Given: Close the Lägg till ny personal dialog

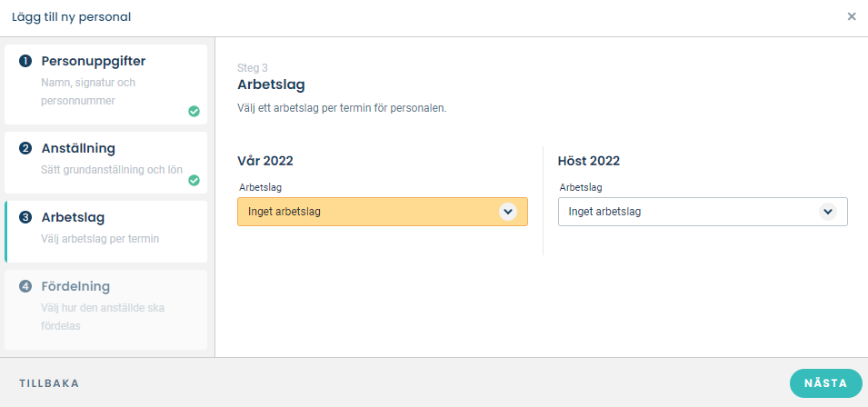Looking at the screenshot, I should [852, 16].
